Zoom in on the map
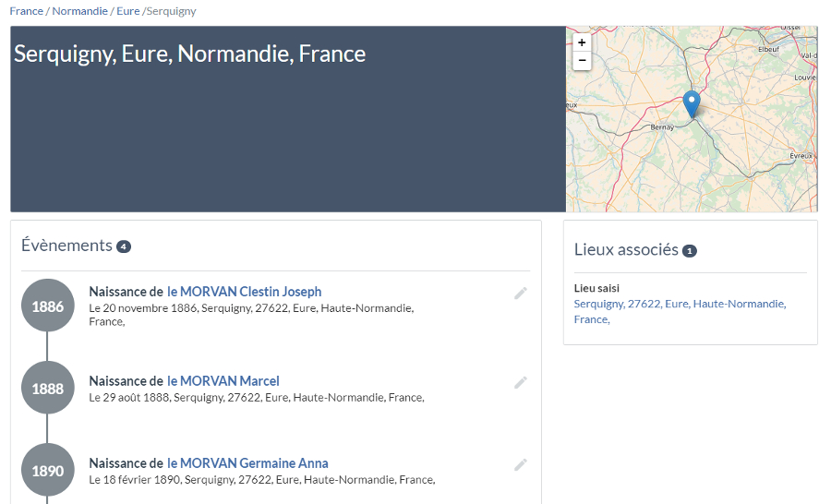The height and width of the screenshot is (504, 831). coord(582,42)
